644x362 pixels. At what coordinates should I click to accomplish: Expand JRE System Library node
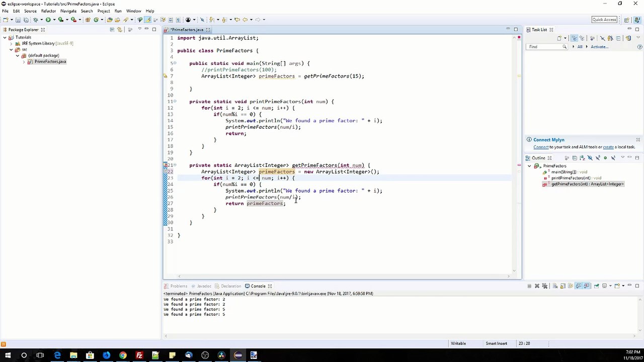pos(11,43)
